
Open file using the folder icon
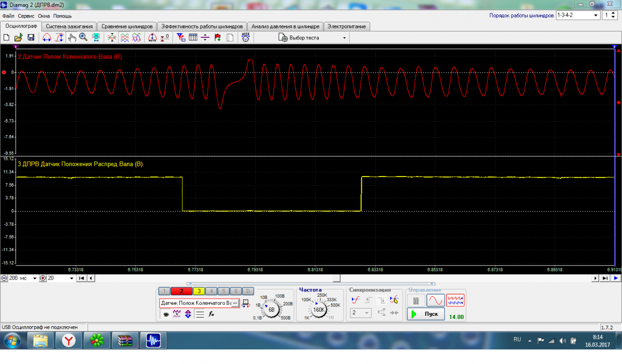19,38
